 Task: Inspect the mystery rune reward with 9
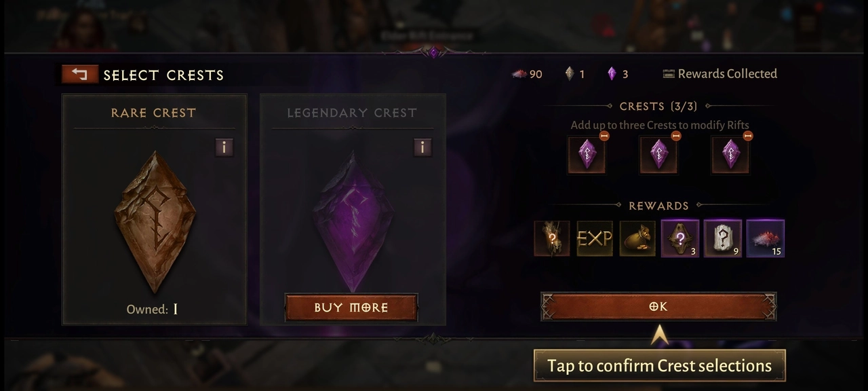pos(723,238)
